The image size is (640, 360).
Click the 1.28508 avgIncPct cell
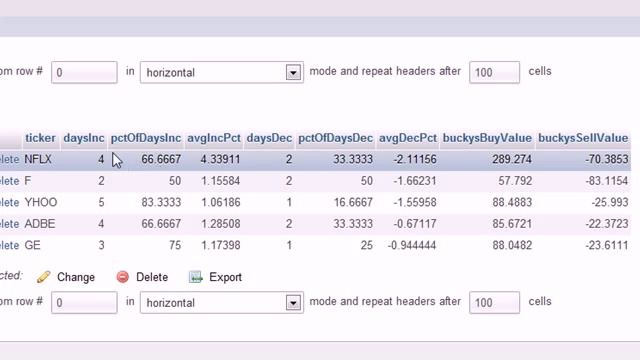pyautogui.click(x=220, y=224)
